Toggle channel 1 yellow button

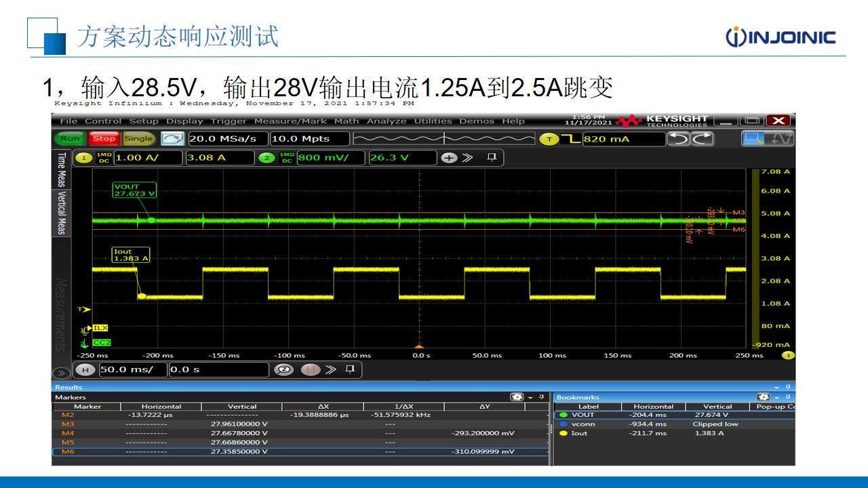point(84,158)
